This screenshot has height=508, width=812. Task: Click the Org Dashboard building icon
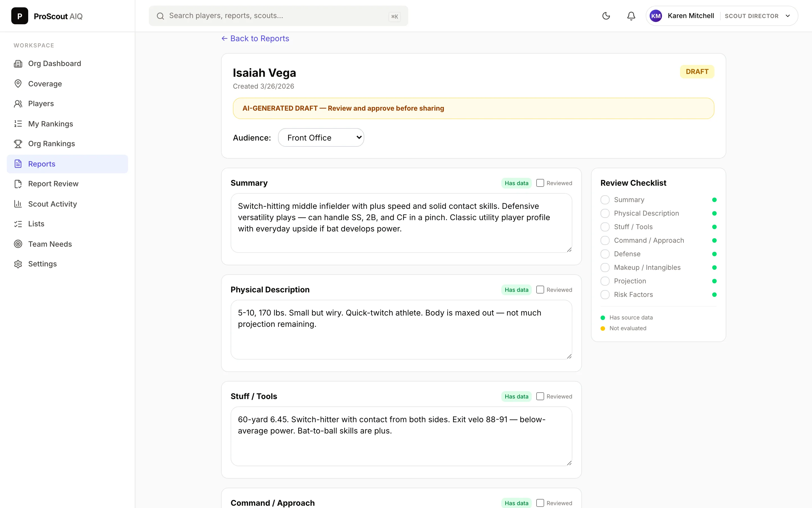(18, 63)
